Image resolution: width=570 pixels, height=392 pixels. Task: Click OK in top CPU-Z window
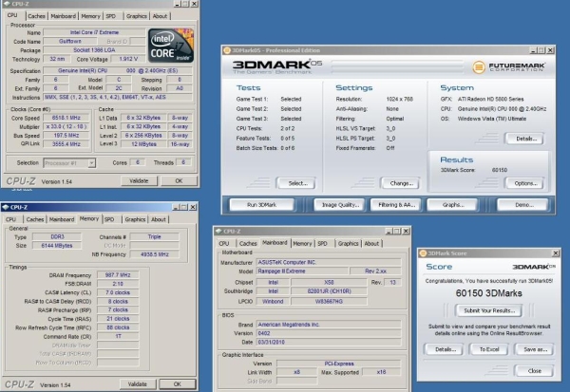click(179, 181)
